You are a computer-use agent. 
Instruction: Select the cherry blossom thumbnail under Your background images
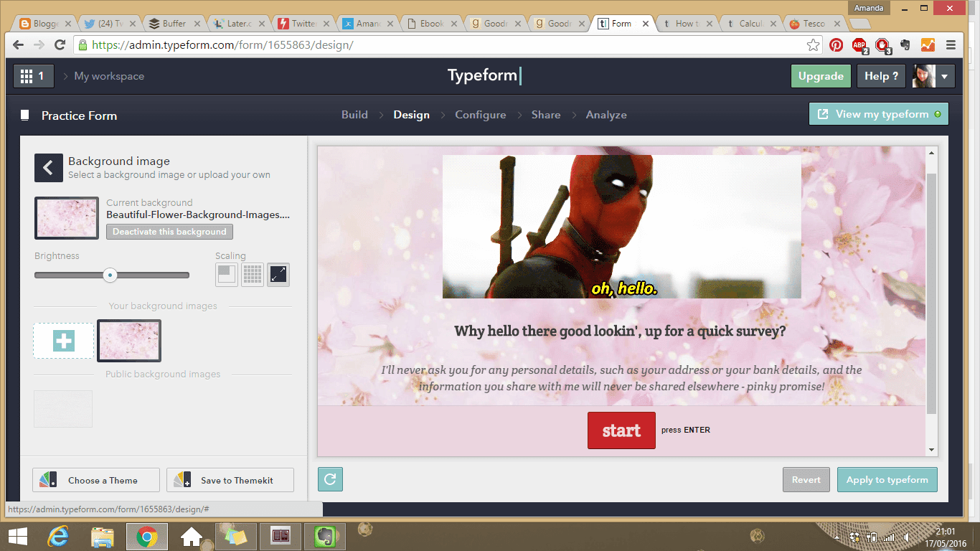point(129,341)
